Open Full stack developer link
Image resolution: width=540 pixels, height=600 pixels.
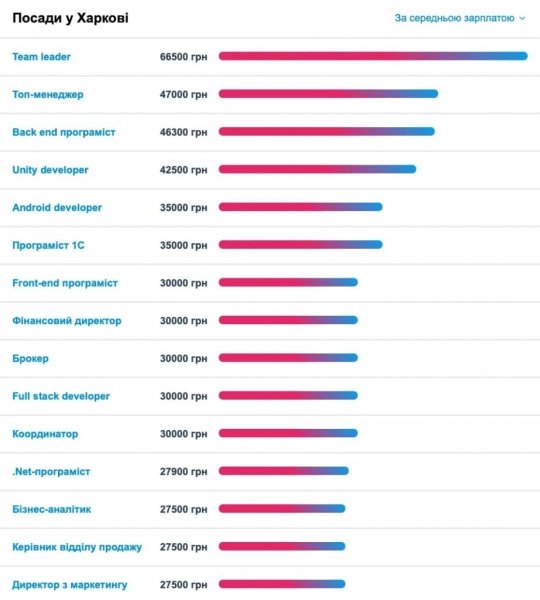(x=61, y=396)
